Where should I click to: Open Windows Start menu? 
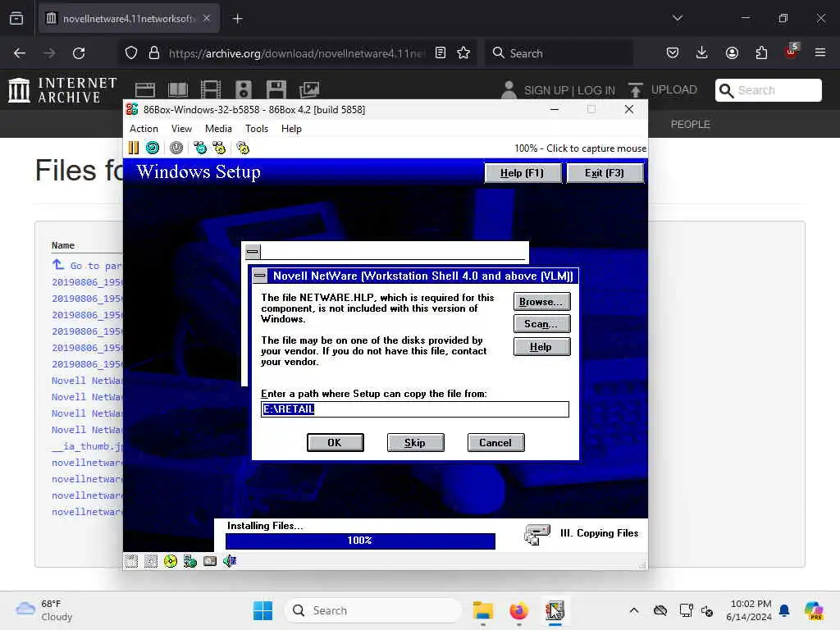click(x=262, y=610)
